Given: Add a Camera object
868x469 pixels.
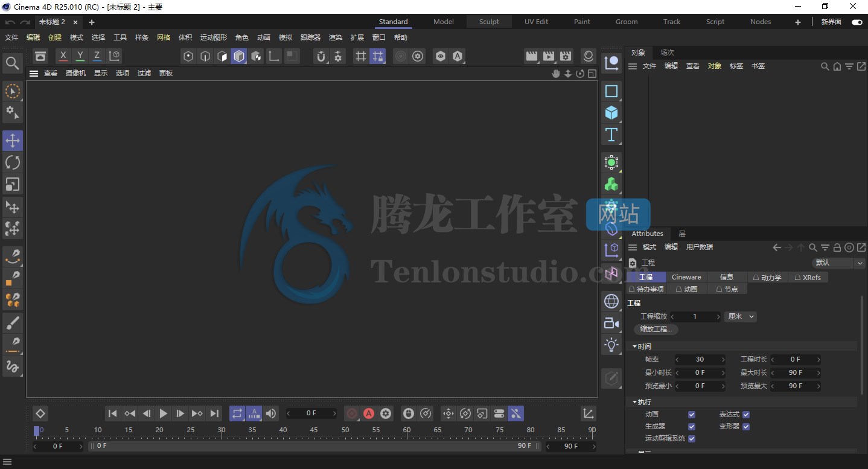Looking at the screenshot, I should pyautogui.click(x=611, y=323).
